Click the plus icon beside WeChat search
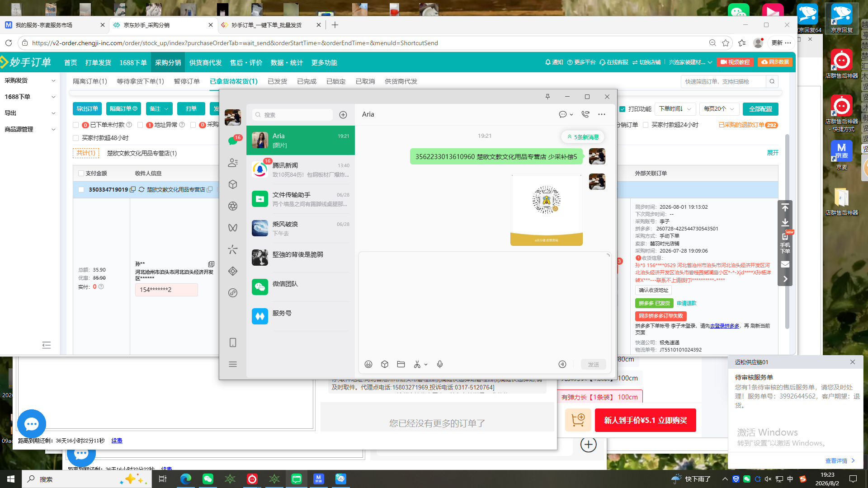This screenshot has height=488, width=868. [x=343, y=115]
